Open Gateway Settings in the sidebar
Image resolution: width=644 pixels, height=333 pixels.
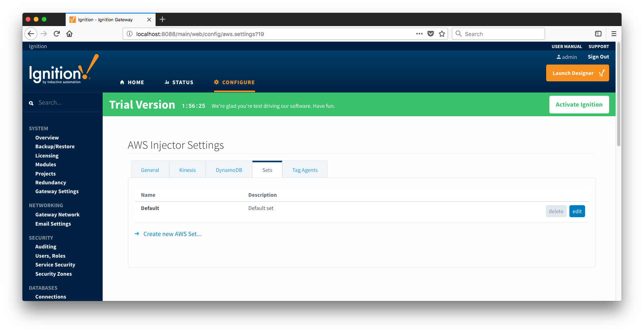pyautogui.click(x=57, y=192)
